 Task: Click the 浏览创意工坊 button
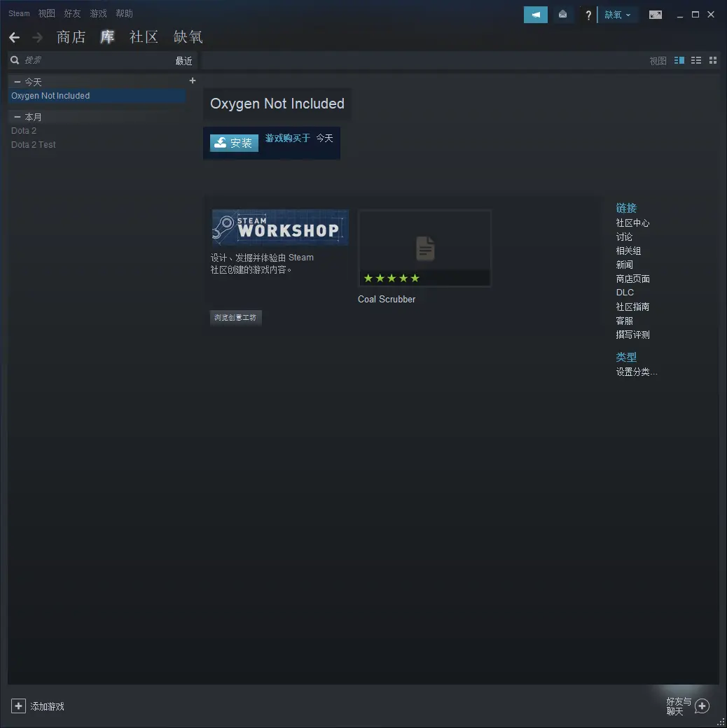tap(235, 318)
